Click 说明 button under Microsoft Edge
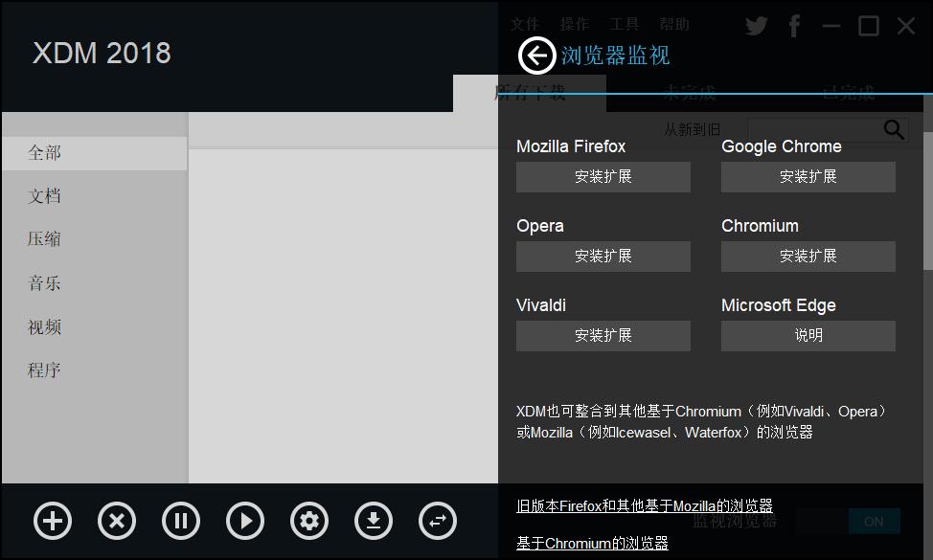The image size is (933, 560). (x=808, y=336)
